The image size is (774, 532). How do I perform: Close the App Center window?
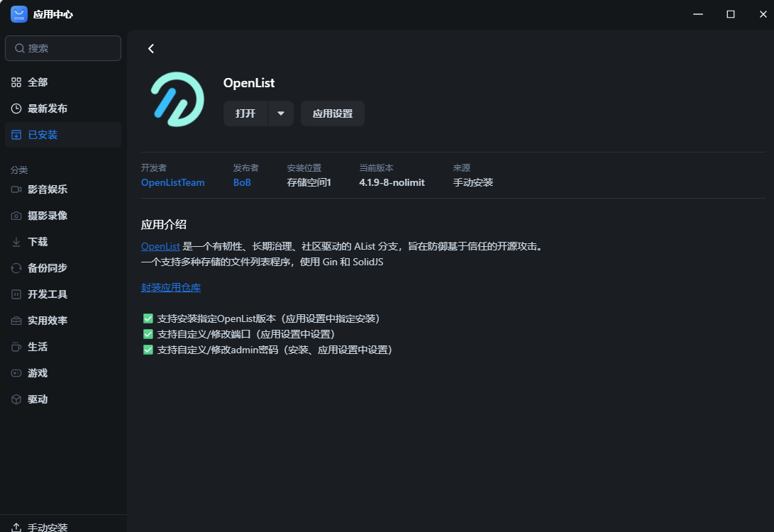(763, 14)
